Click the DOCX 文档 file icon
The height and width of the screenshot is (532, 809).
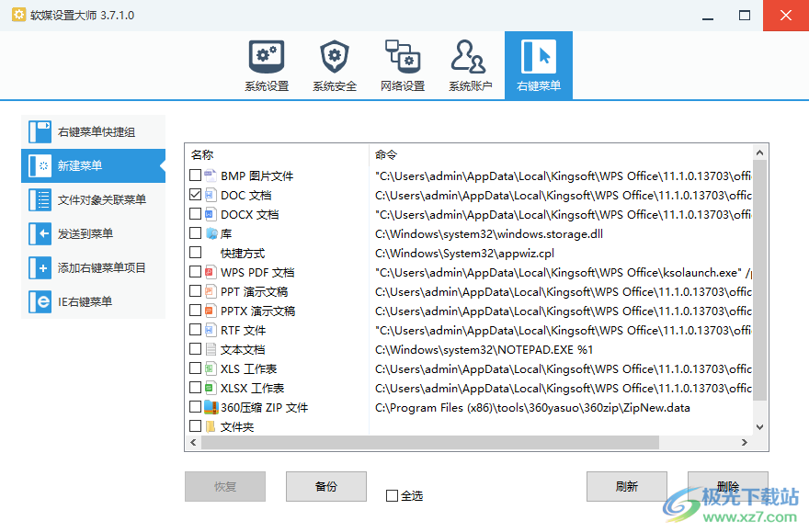[x=211, y=214]
